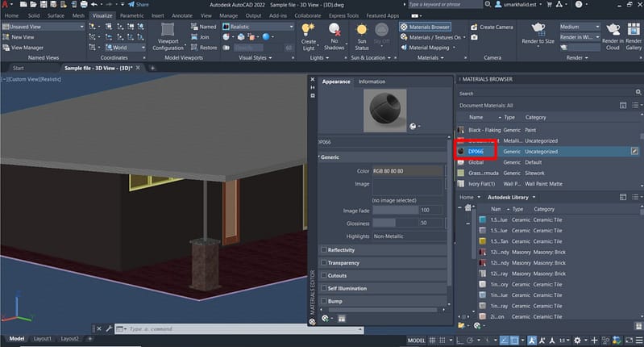
Task: Enable the Reflectivity checkbox
Action: click(x=324, y=250)
